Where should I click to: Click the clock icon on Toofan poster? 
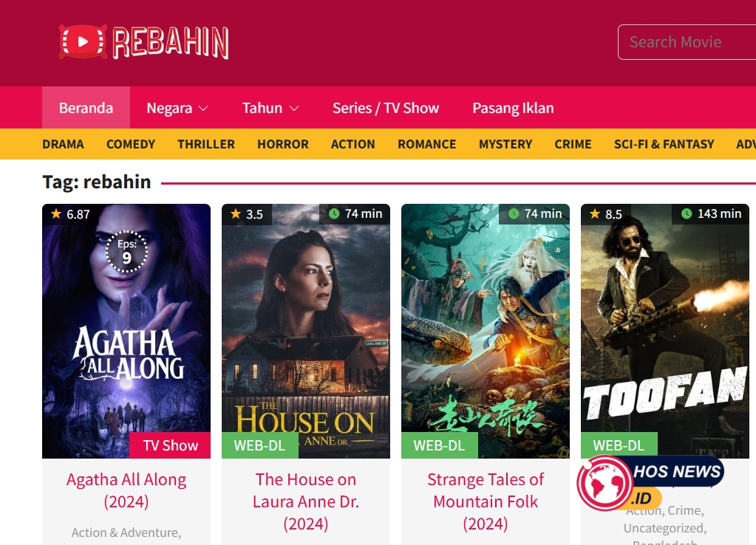687,213
